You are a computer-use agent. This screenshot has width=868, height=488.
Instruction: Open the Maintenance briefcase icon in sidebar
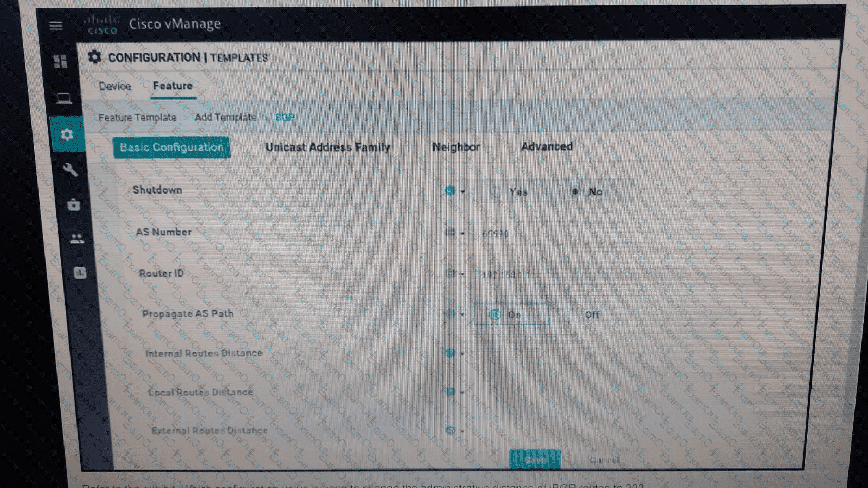pyautogui.click(x=74, y=205)
